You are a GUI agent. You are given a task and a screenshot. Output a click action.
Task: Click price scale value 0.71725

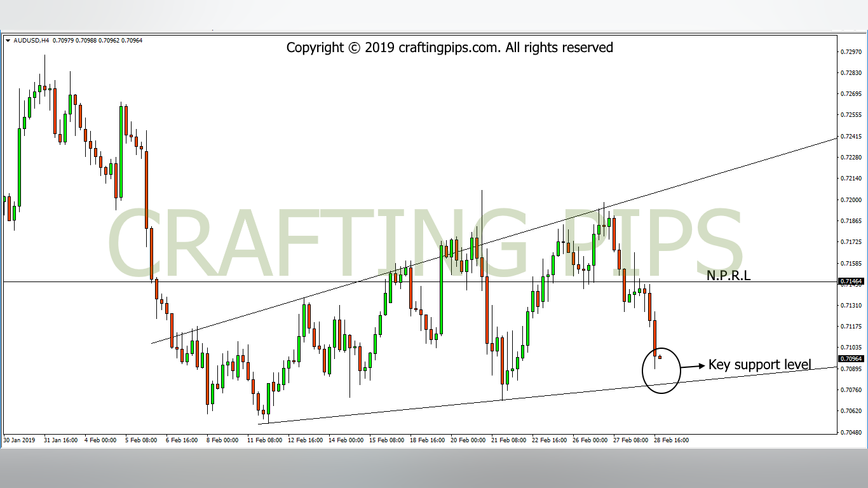[x=853, y=242]
